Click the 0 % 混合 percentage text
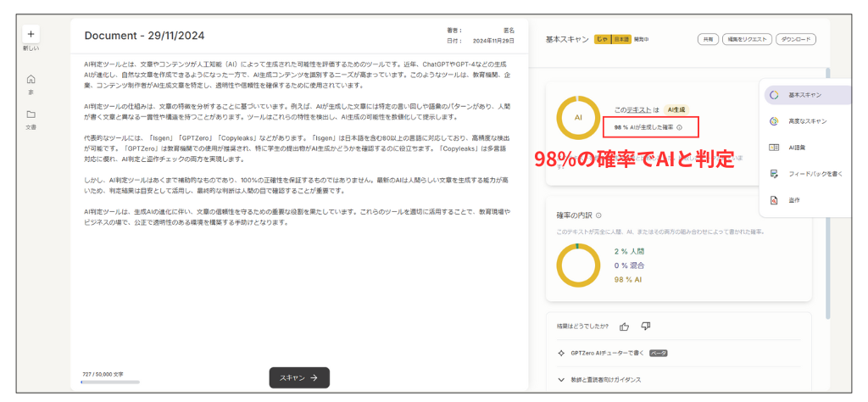The height and width of the screenshot is (402, 868). [629, 265]
